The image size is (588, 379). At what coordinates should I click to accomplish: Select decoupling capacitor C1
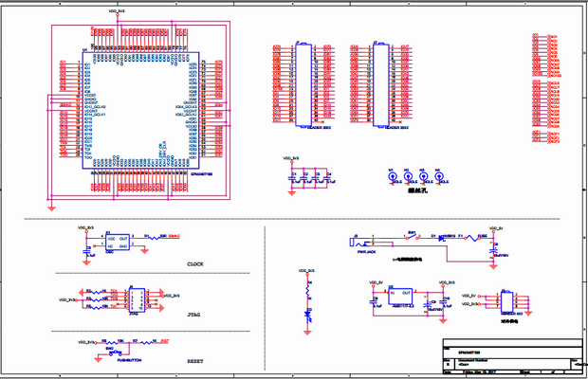point(292,178)
